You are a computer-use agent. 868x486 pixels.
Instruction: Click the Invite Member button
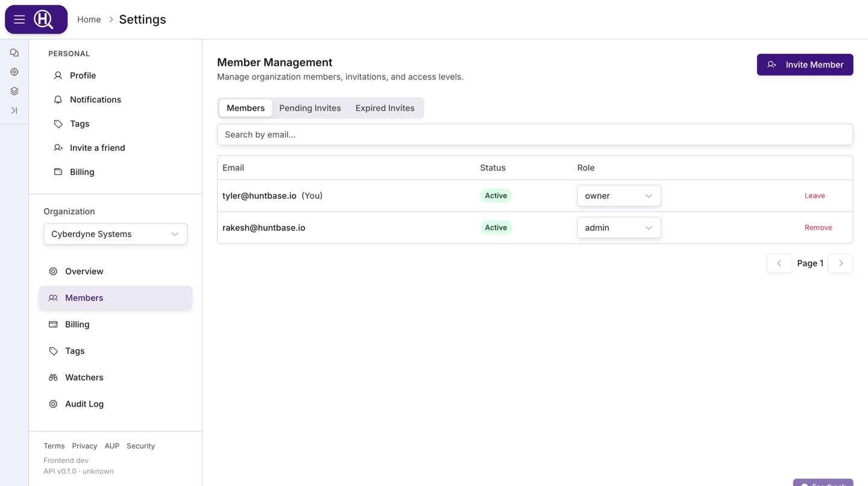(805, 65)
